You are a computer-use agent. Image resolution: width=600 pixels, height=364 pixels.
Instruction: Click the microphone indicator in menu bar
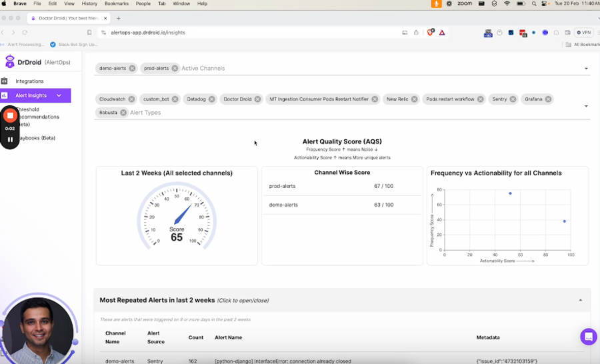click(x=436, y=3)
